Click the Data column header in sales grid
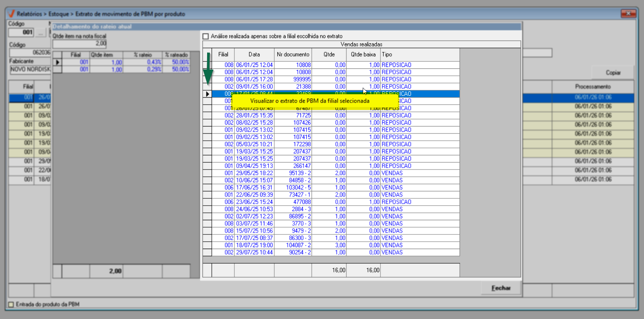 254,55
